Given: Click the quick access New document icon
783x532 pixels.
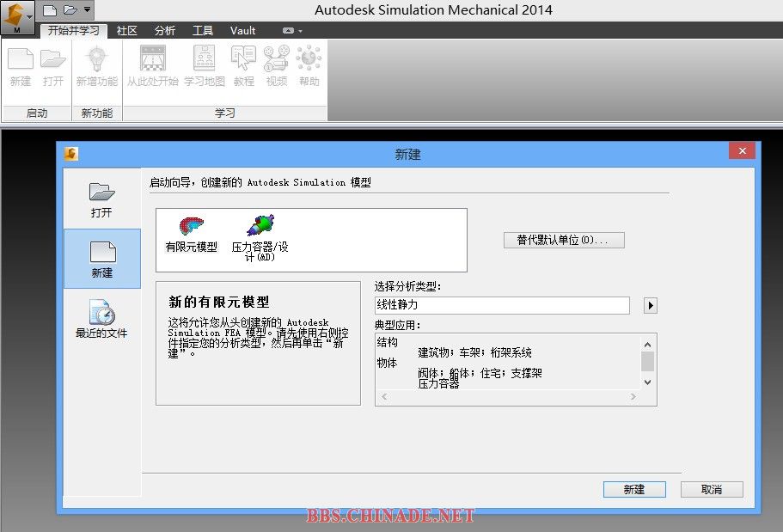Looking at the screenshot, I should [x=50, y=10].
